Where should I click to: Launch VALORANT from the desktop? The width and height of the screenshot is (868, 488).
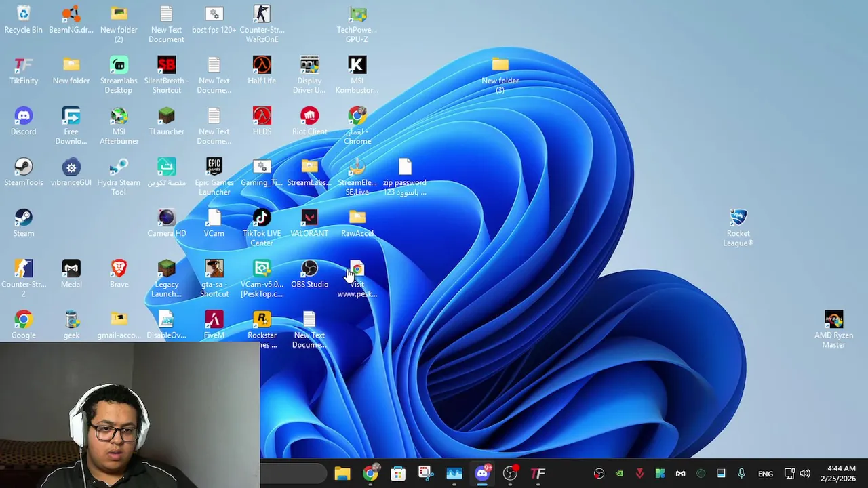(x=309, y=223)
